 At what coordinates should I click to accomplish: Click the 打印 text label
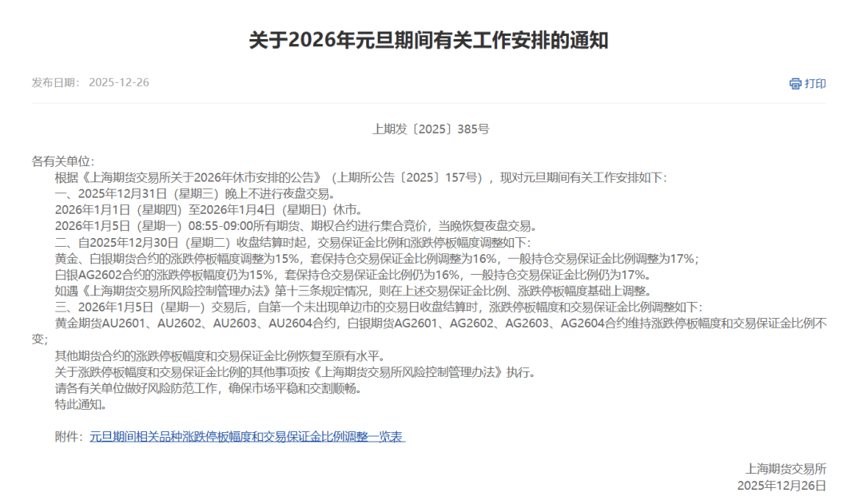pos(815,84)
